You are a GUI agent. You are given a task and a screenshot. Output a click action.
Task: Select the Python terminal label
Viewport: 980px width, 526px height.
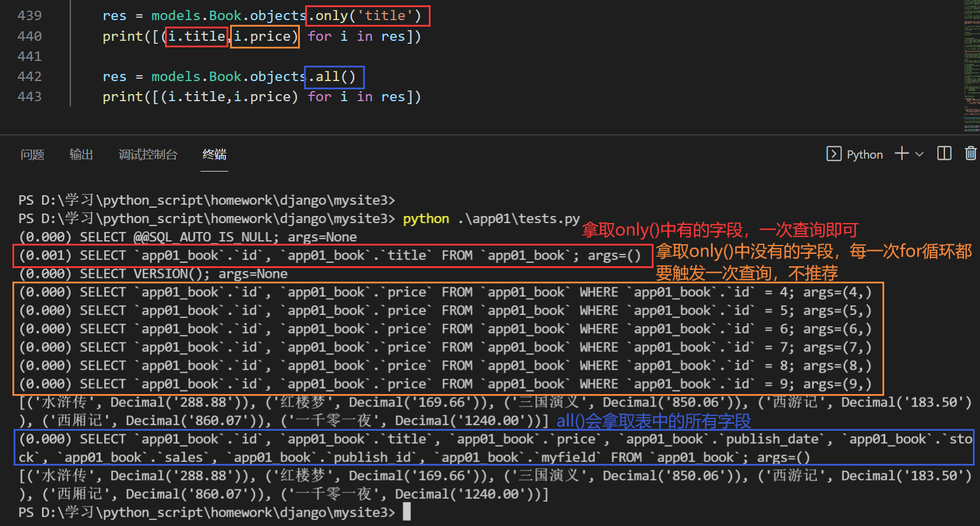(x=865, y=154)
